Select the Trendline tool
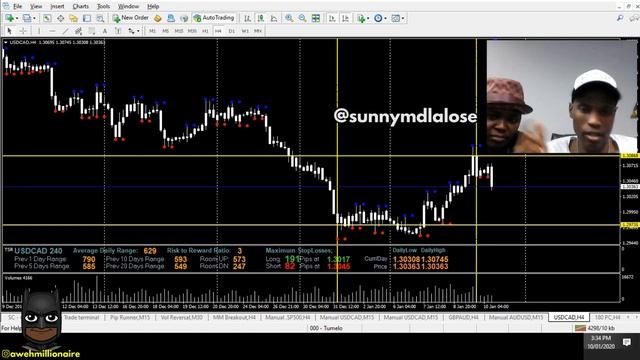Image resolution: width=640 pixels, height=360 pixels. pyautogui.click(x=65, y=31)
